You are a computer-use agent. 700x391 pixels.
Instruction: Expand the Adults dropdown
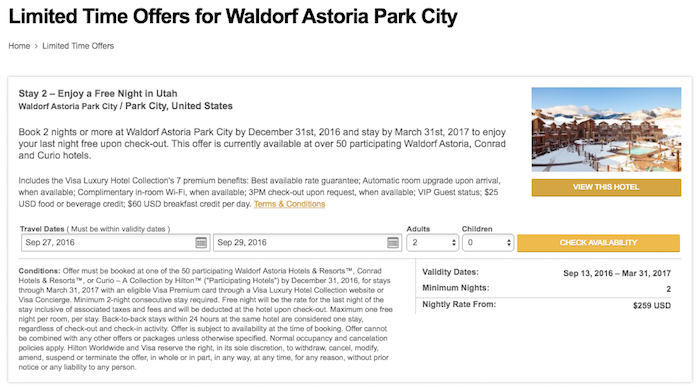[433, 243]
